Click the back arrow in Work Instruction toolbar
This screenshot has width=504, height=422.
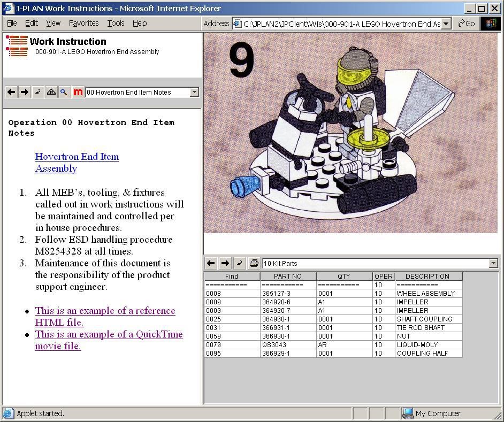coord(11,92)
